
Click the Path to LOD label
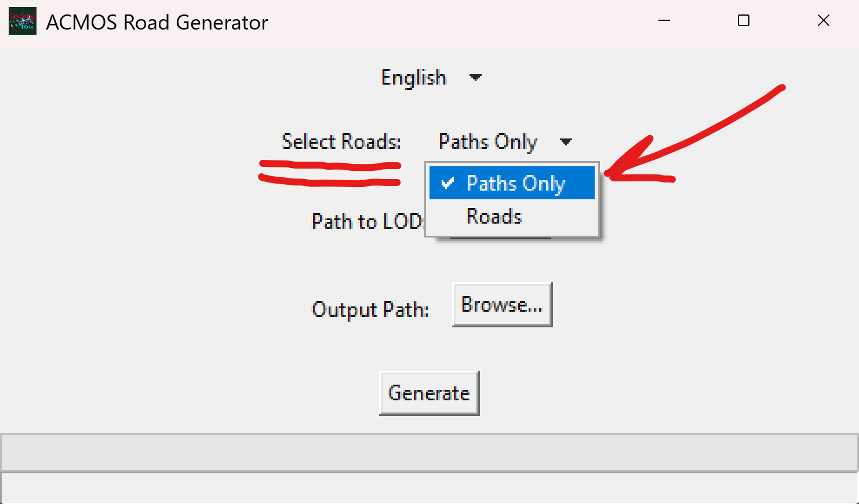coord(367,221)
